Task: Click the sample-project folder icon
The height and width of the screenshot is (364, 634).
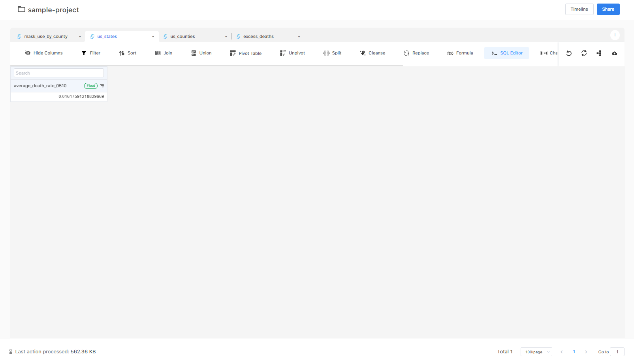Action: click(x=22, y=9)
